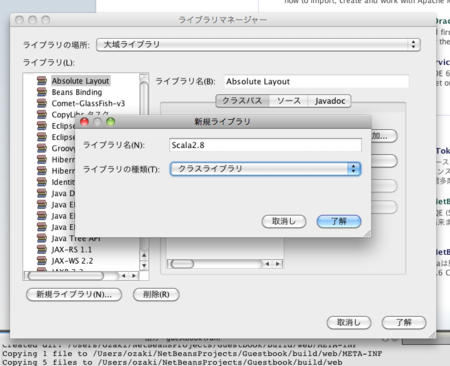The width and height of the screenshot is (450, 366).
Task: Click 取消し in the Library Manager window
Action: click(349, 323)
